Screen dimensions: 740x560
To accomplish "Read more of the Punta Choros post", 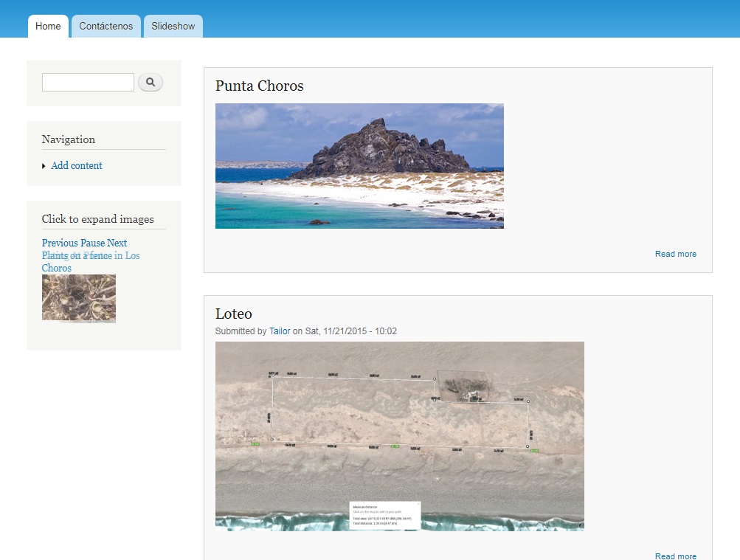I will click(x=675, y=254).
